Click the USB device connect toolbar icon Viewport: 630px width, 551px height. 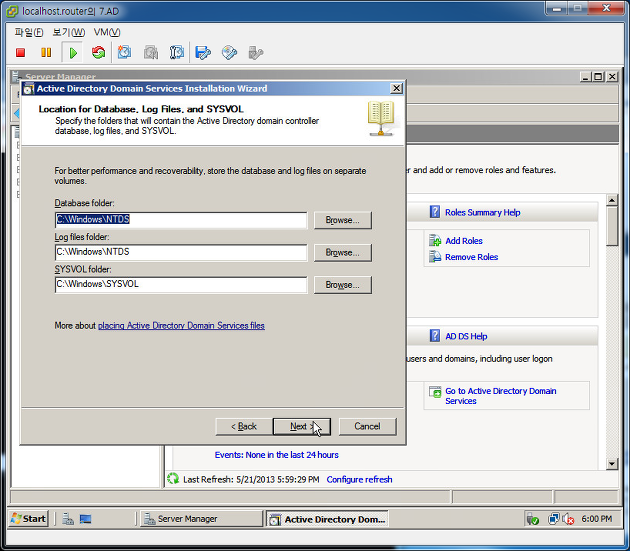coord(256,53)
